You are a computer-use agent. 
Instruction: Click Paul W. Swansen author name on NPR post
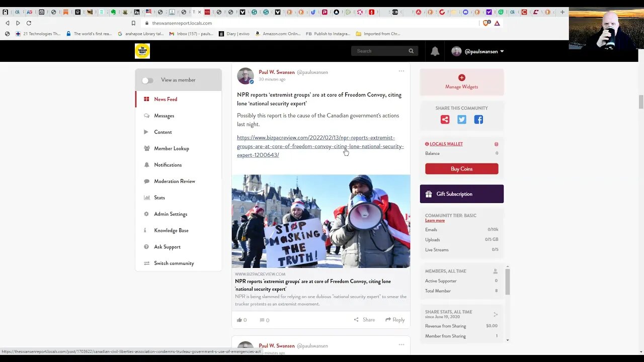[x=277, y=72]
